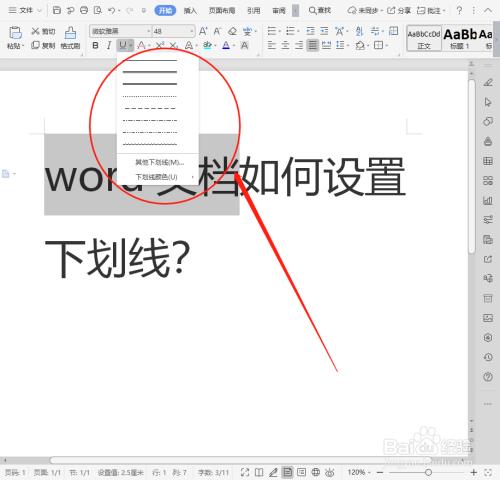Click the Paste icon
Image resolution: width=500 pixels, height=480 pixels.
[15, 33]
